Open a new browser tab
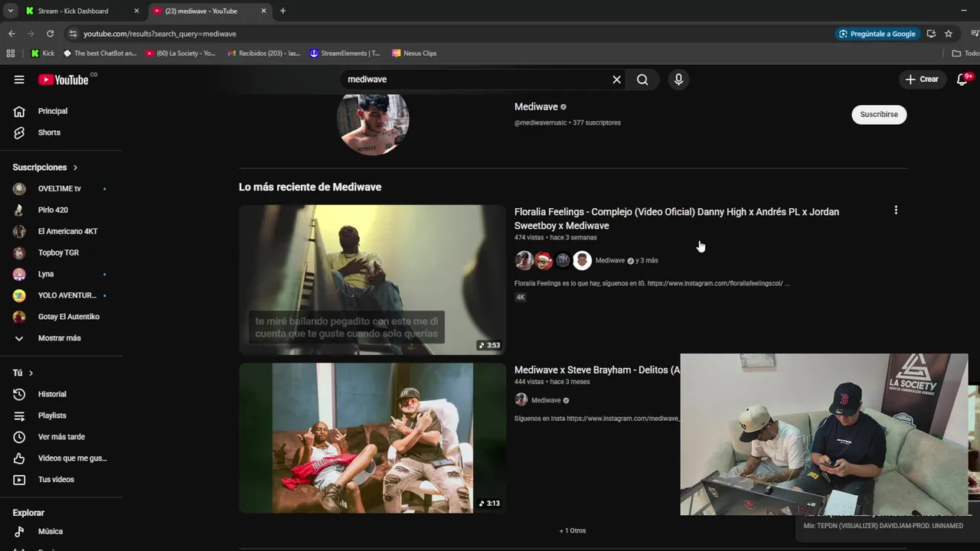 tap(283, 11)
